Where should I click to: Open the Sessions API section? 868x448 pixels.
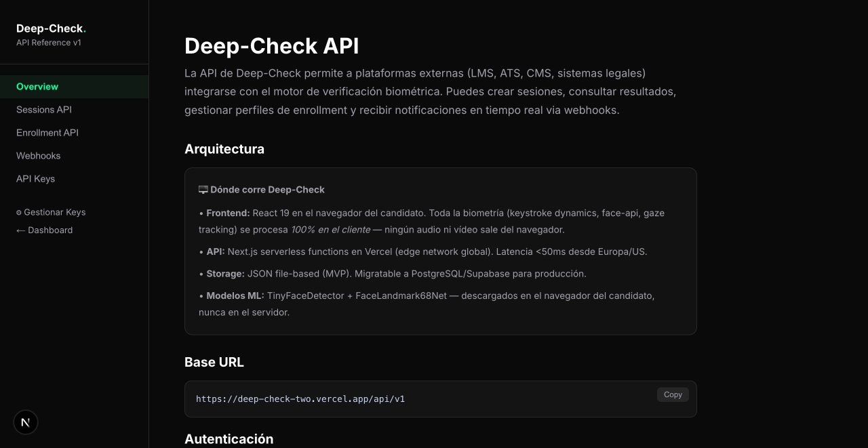(44, 109)
